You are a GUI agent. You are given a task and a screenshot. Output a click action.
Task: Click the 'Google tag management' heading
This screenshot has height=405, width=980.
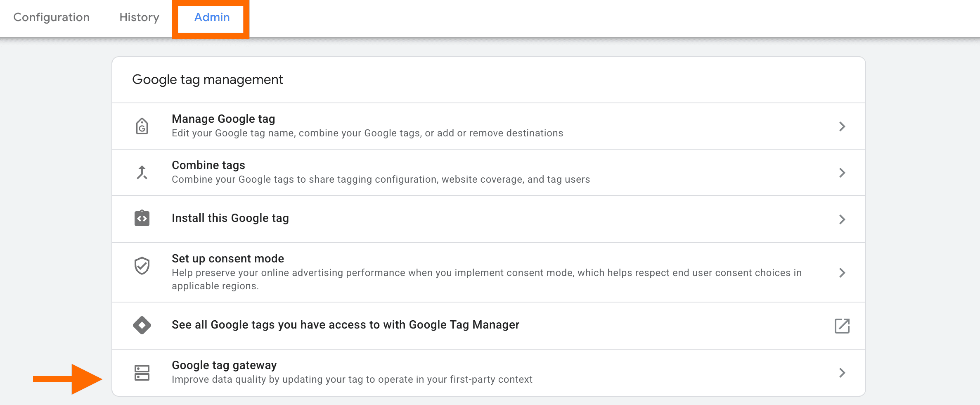(208, 80)
